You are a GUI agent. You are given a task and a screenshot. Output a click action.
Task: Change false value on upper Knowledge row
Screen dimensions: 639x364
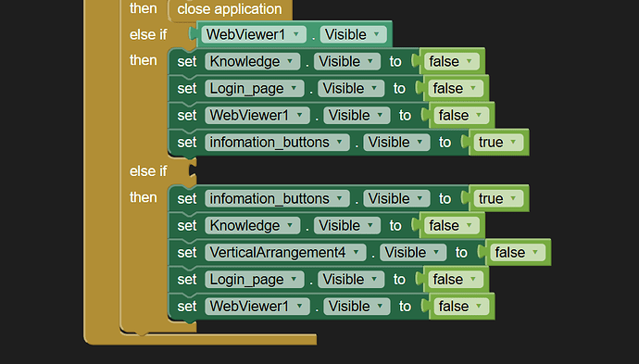click(x=452, y=61)
